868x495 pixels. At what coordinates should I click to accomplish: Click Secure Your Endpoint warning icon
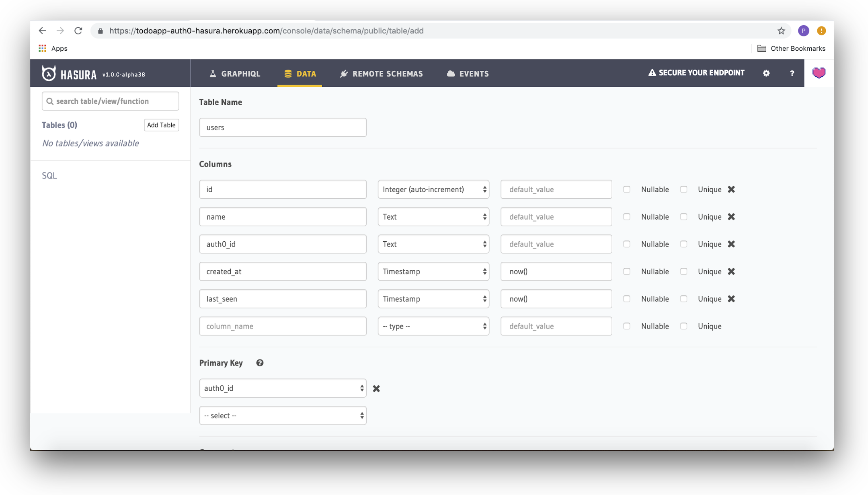651,73
